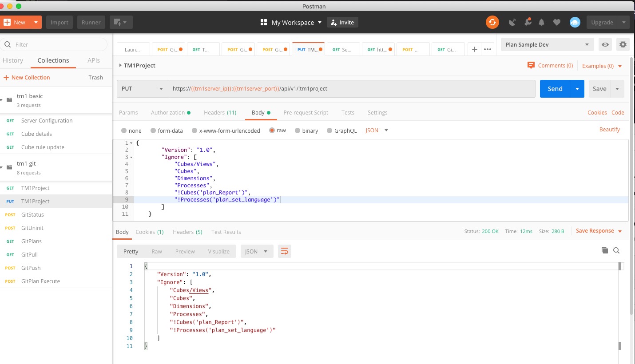Select the GraphQL body type

click(x=329, y=131)
